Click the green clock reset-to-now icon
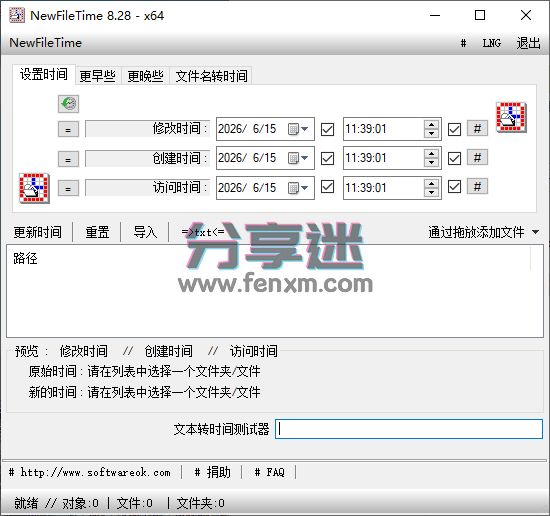Viewport: 550px width, 516px height. pos(68,104)
